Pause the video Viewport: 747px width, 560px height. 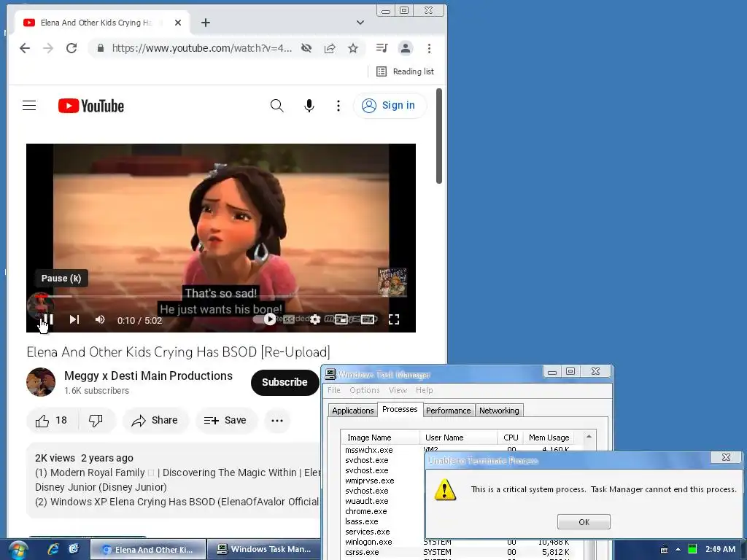point(48,319)
